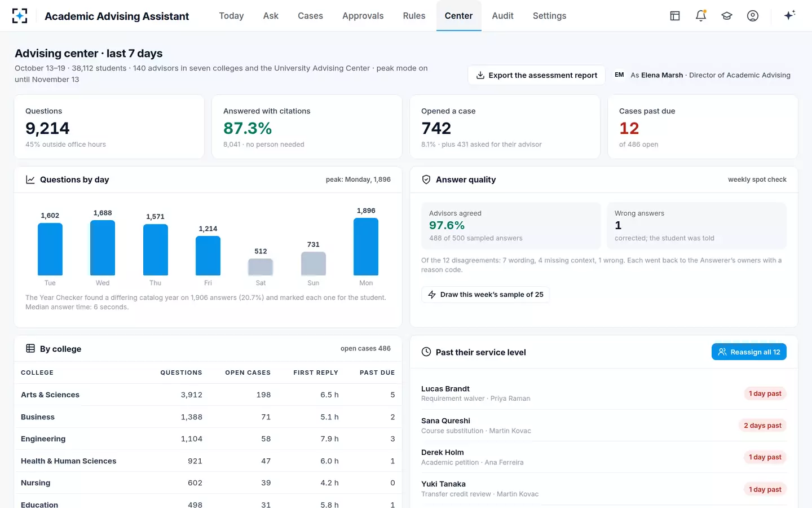Viewport: 812px width, 508px height.
Task: Click the Academic Advising Assistant logo icon
Action: pos(20,16)
